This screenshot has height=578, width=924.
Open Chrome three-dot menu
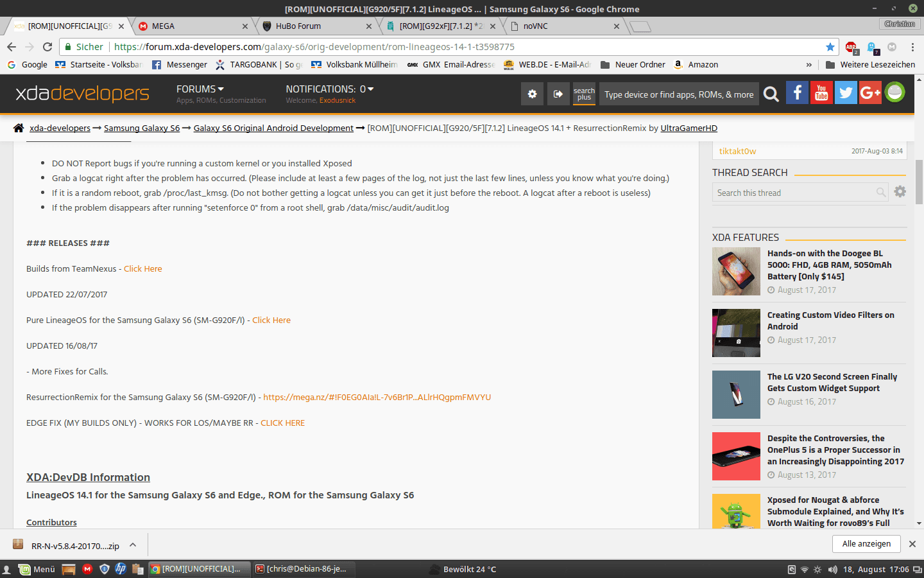pyautogui.click(x=912, y=47)
